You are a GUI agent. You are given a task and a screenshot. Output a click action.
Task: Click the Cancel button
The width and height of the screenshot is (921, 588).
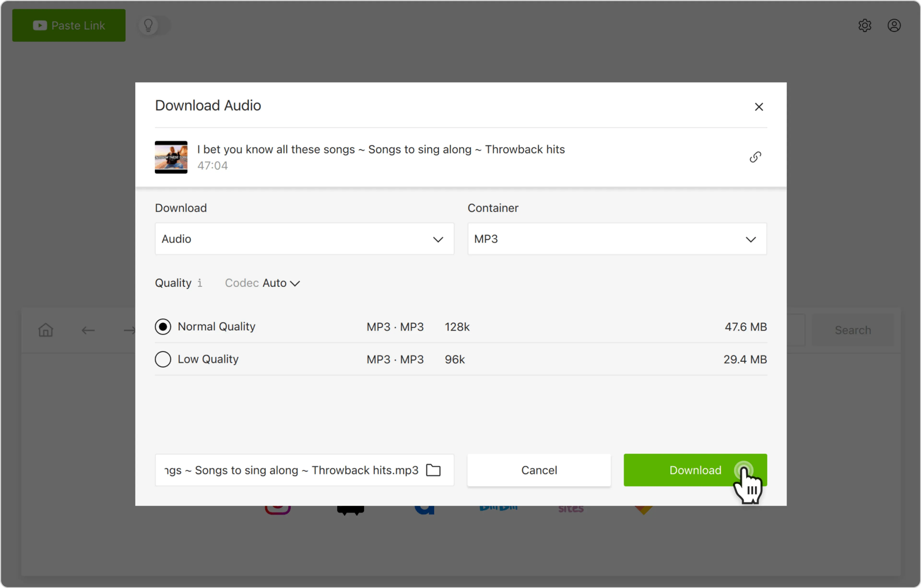point(538,470)
